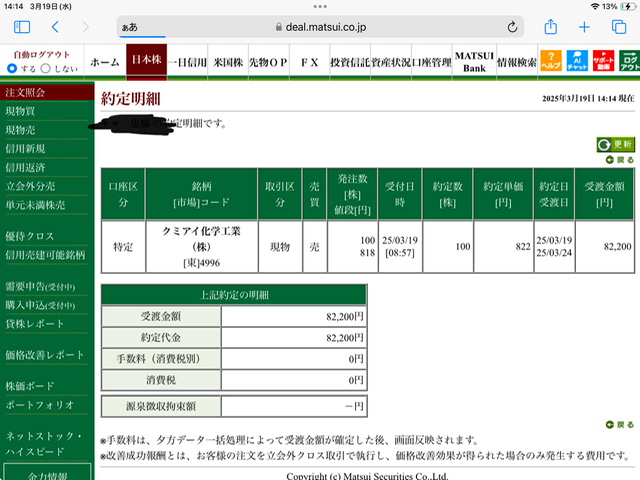Switch to the FX tab
The width and height of the screenshot is (640, 480).
pyautogui.click(x=309, y=62)
